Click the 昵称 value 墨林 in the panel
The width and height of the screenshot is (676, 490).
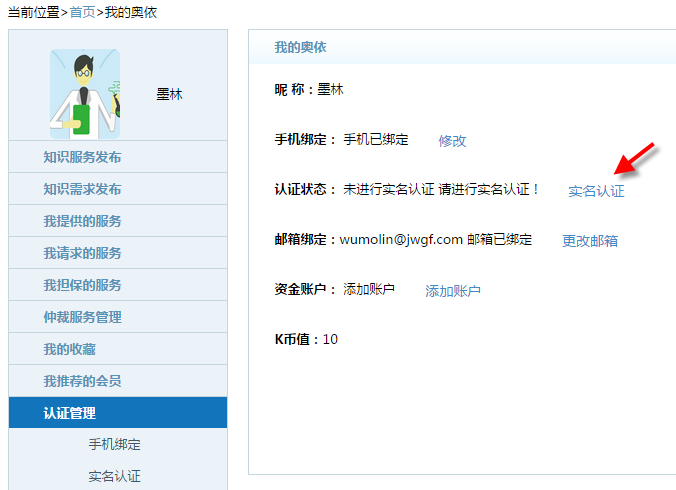click(x=330, y=89)
